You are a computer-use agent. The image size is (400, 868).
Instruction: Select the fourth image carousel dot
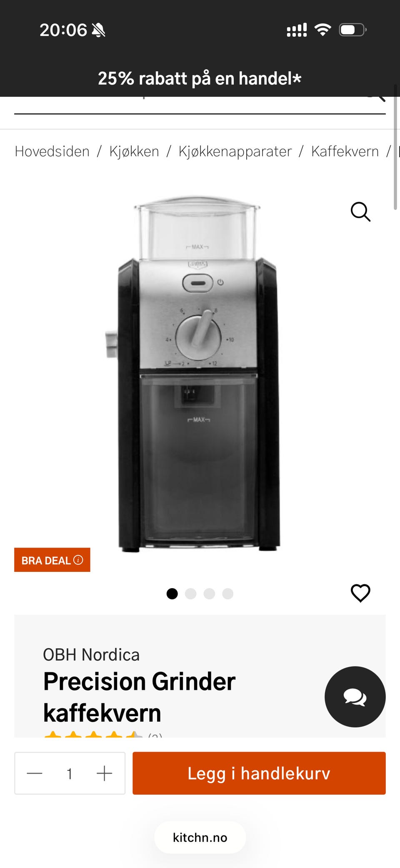[x=228, y=594]
